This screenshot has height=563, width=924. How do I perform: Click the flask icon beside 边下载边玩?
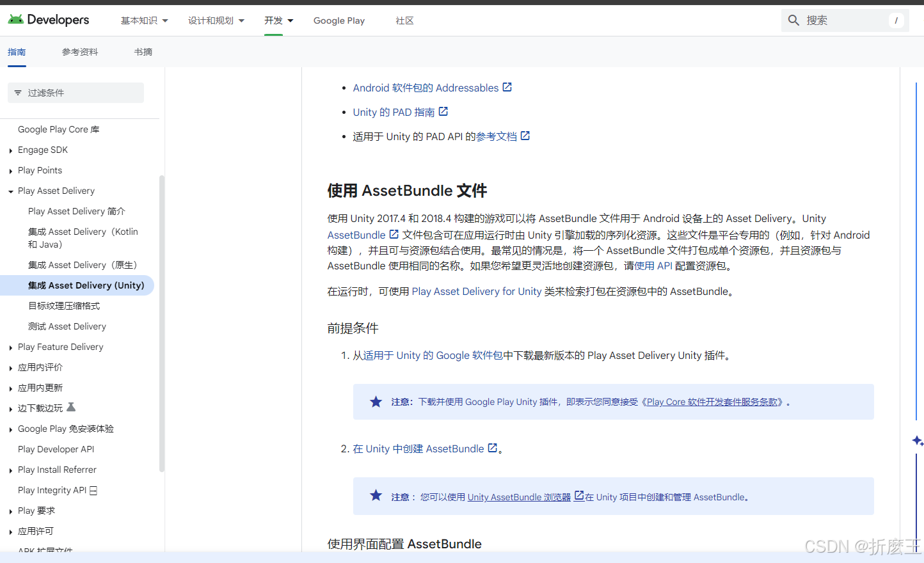(71, 407)
